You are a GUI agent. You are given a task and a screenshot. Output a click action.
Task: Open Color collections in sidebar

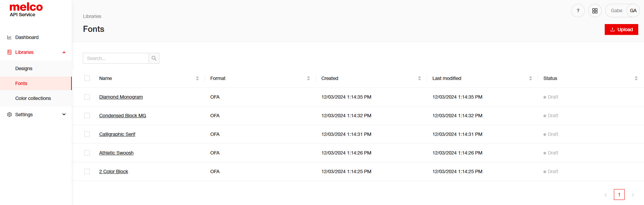[x=36, y=98]
